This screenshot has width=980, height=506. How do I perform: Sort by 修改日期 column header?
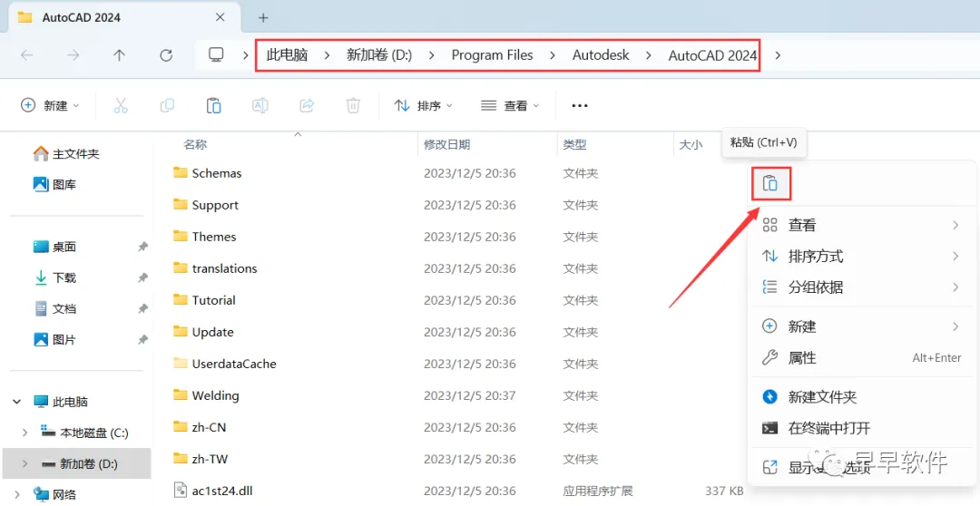pos(446,145)
